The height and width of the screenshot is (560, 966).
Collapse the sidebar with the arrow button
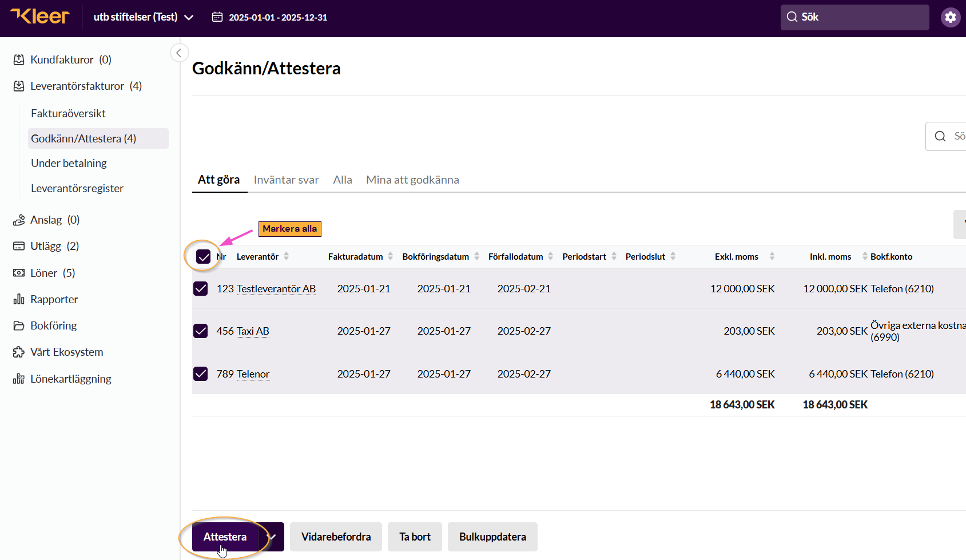coord(179,53)
